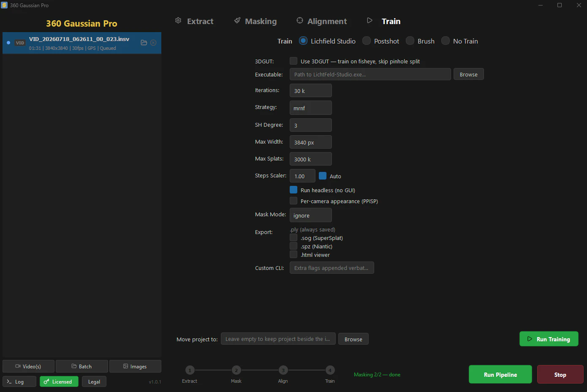
Task: Select the VID_20260718_062611_00_023.insv file name
Action: pos(79,39)
